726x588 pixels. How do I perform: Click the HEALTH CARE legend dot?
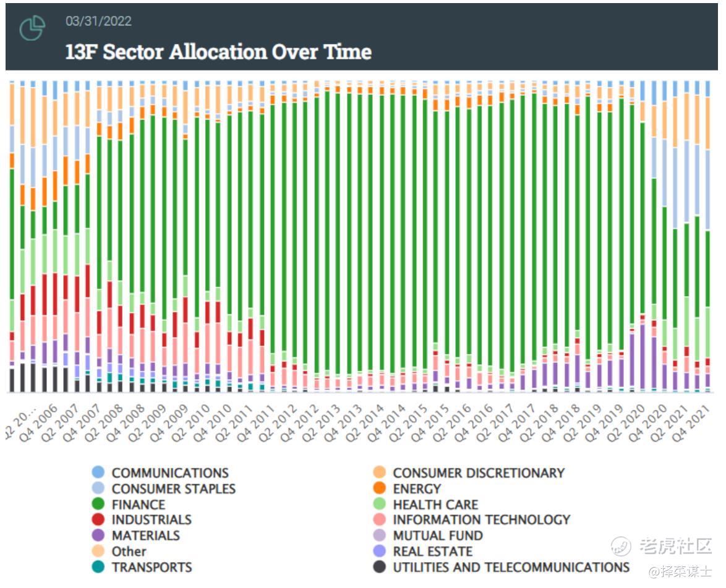point(380,505)
